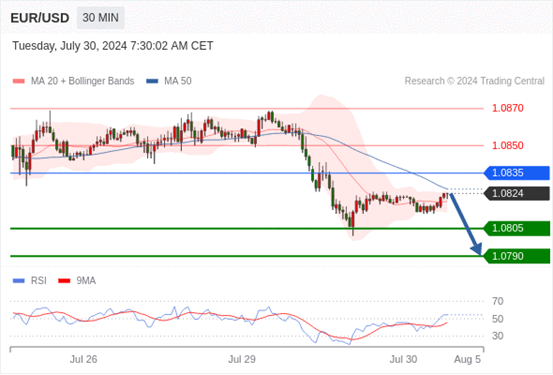553x375 pixels.
Task: Click the 'Jul 29' date axis label
Action: coord(242,359)
